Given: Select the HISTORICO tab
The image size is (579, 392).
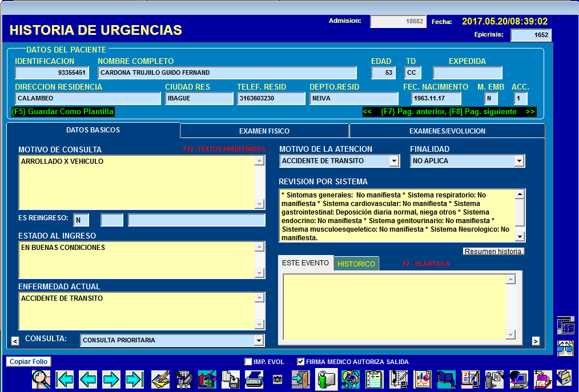Looking at the screenshot, I should tap(356, 264).
